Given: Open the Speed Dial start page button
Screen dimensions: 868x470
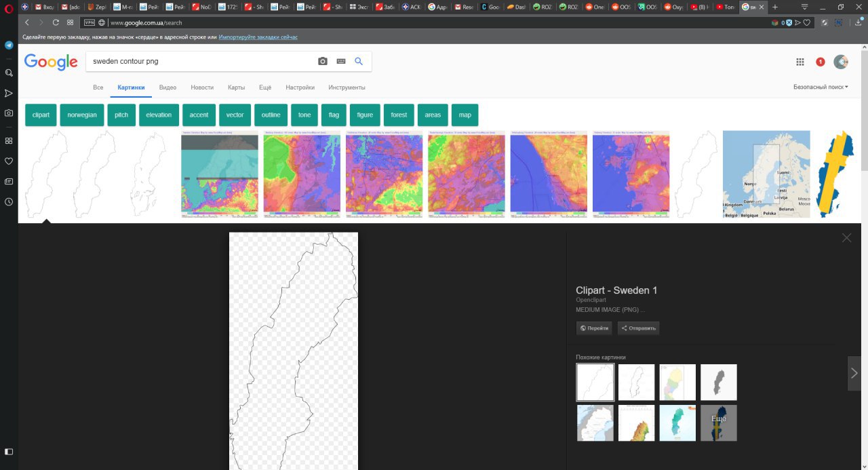Looking at the screenshot, I should pyautogui.click(x=70, y=22).
